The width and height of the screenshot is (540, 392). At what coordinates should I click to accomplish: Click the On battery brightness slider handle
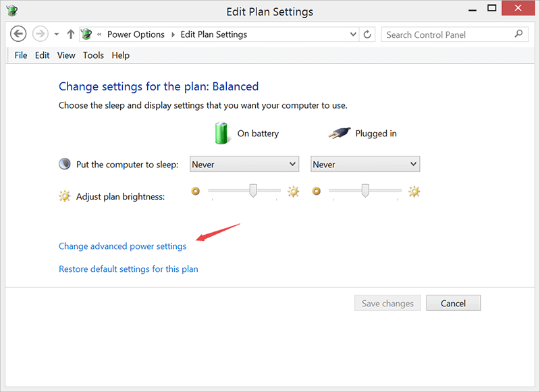pos(253,191)
